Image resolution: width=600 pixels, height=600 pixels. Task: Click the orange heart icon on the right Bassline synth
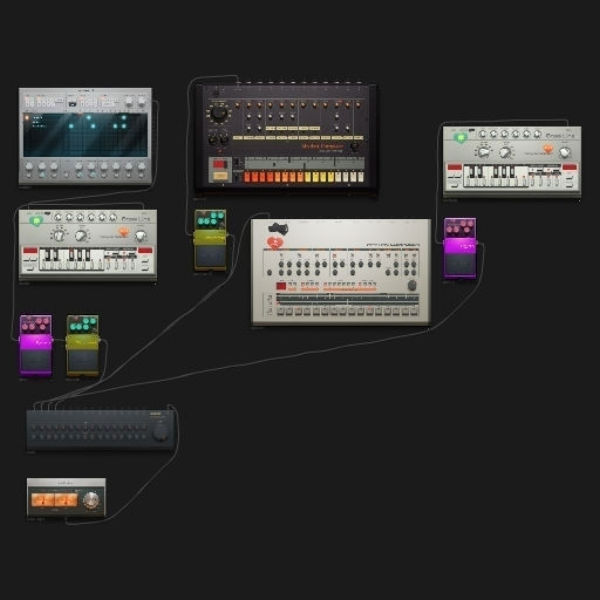coord(548,149)
